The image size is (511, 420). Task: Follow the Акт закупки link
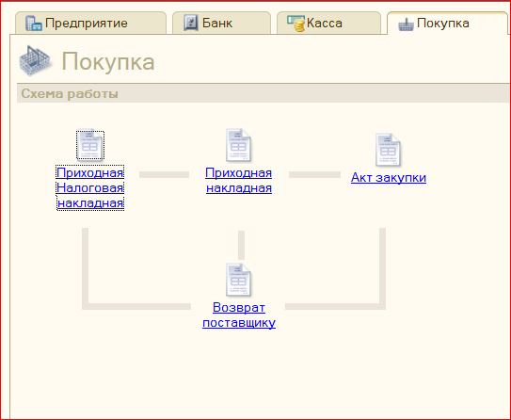[389, 177]
